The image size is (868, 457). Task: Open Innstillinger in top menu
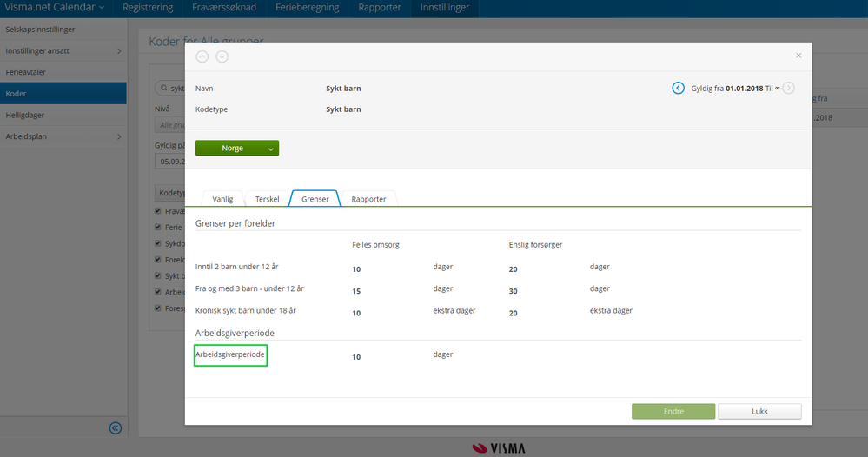click(445, 8)
